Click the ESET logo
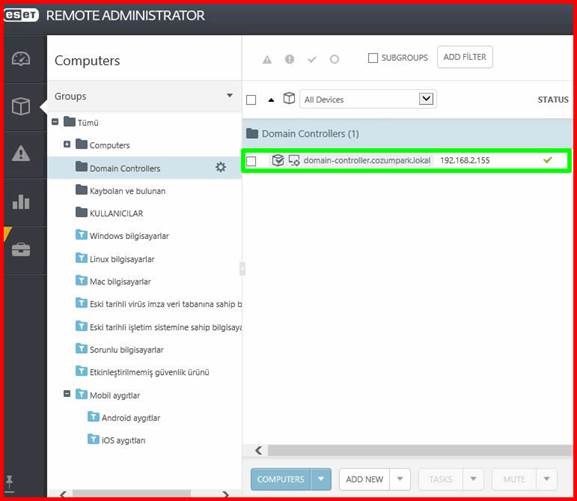Image resolution: width=577 pixels, height=501 pixels. tap(21, 15)
